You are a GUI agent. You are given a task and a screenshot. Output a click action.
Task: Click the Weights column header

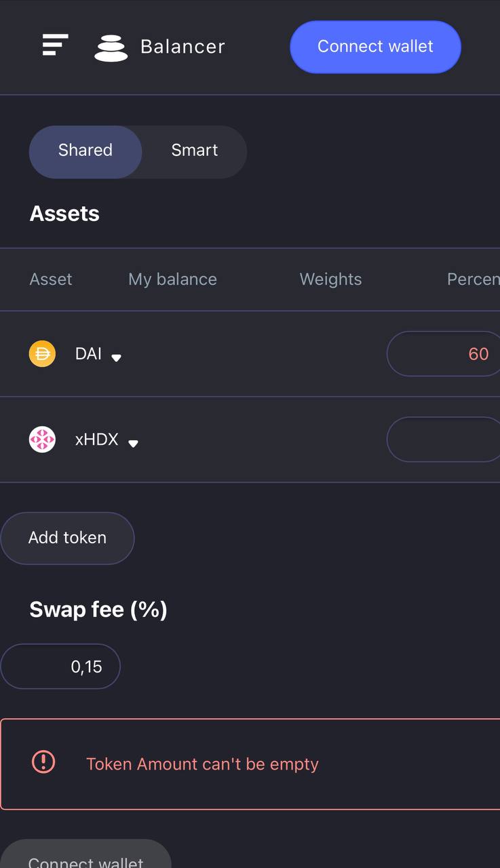pos(330,279)
